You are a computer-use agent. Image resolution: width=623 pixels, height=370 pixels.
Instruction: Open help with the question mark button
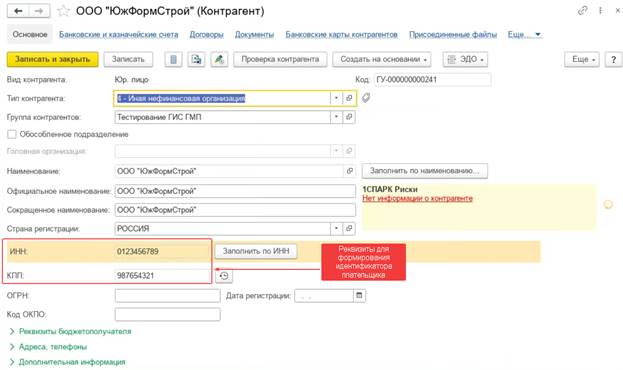[x=613, y=60]
